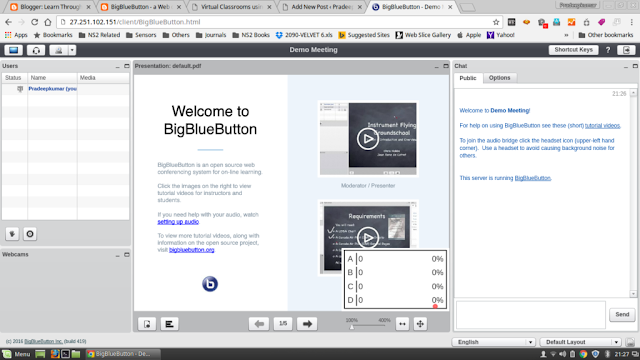
Task: Click the desktop sharing screen icon
Action: pos(13,50)
